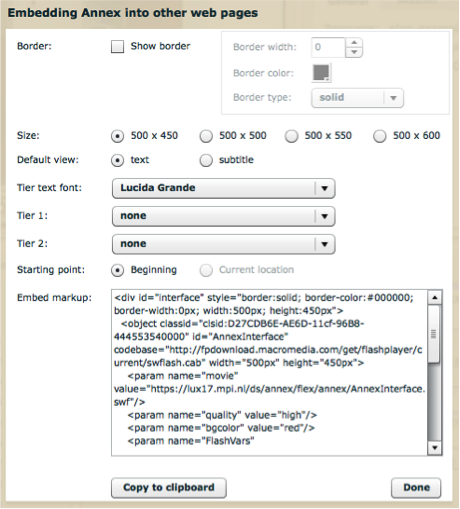Decrease border width with down arrow
This screenshot has width=460, height=509.
354,52
